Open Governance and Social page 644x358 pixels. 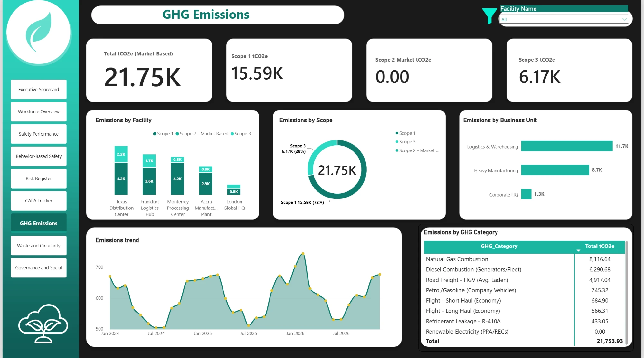tap(39, 267)
